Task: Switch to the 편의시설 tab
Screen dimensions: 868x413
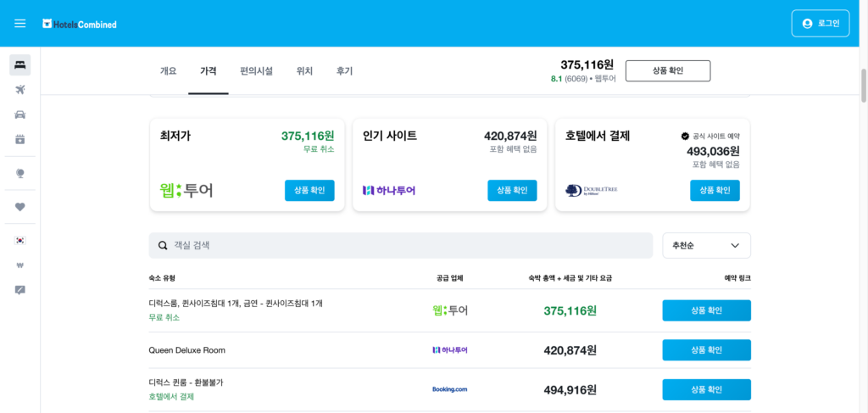Action: pyautogui.click(x=256, y=71)
